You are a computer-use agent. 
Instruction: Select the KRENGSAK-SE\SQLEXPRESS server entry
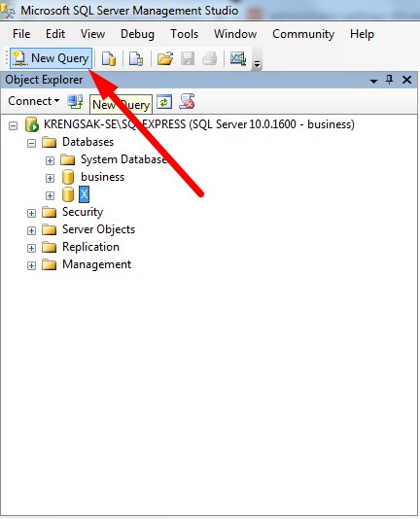[x=199, y=124]
